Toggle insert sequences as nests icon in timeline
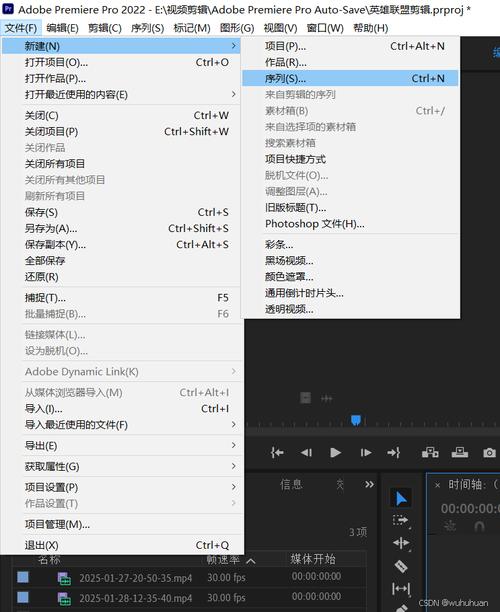This screenshot has width=500, height=612. point(449,526)
